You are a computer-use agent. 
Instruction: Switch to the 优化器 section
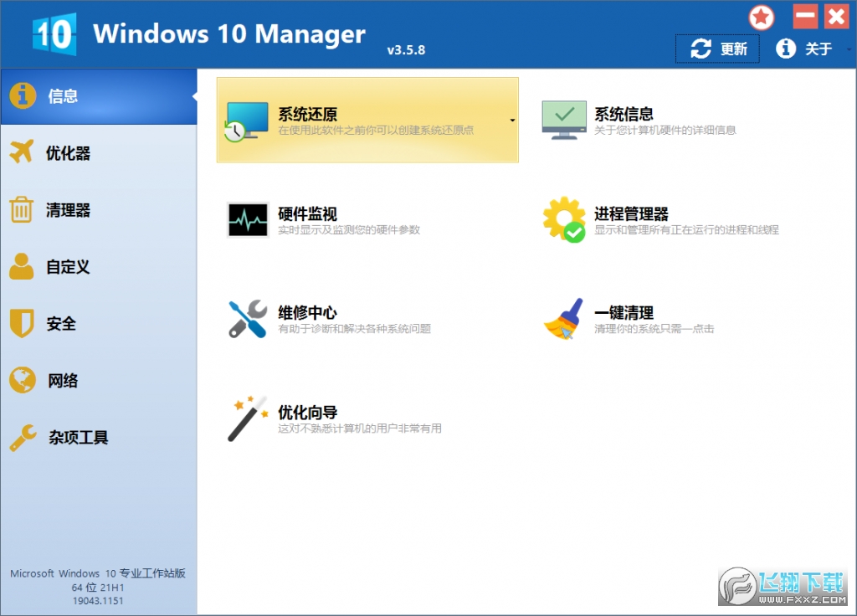(99, 153)
